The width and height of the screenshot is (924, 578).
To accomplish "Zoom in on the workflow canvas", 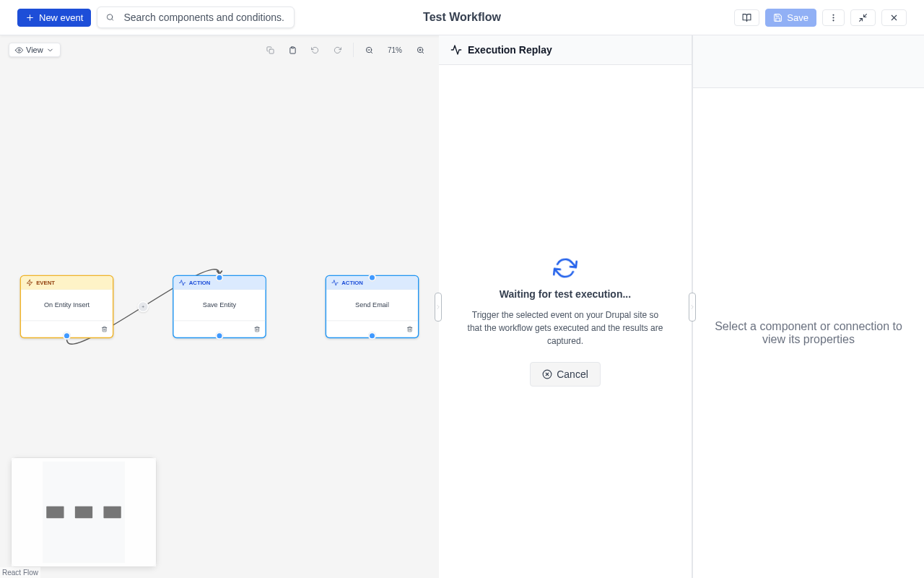I will (421, 50).
